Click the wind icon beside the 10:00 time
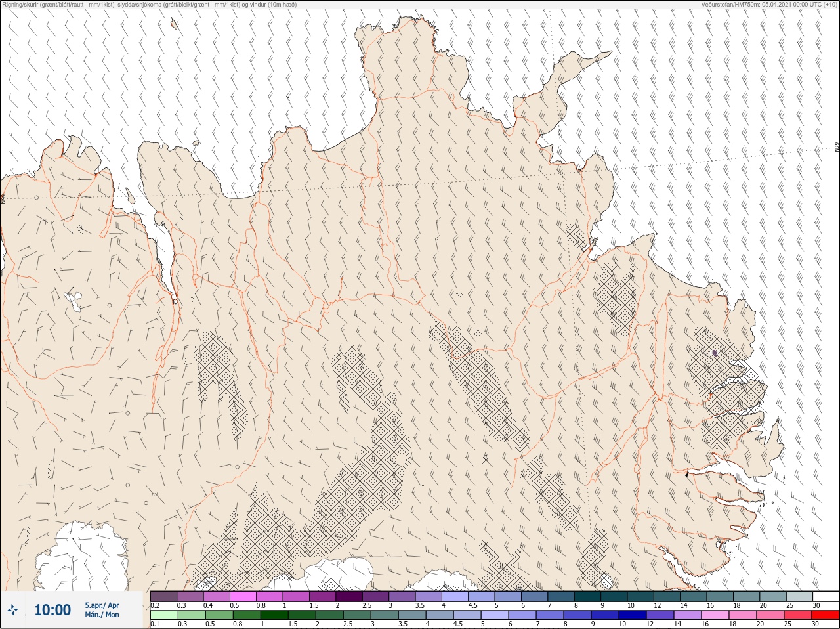 click(x=12, y=611)
